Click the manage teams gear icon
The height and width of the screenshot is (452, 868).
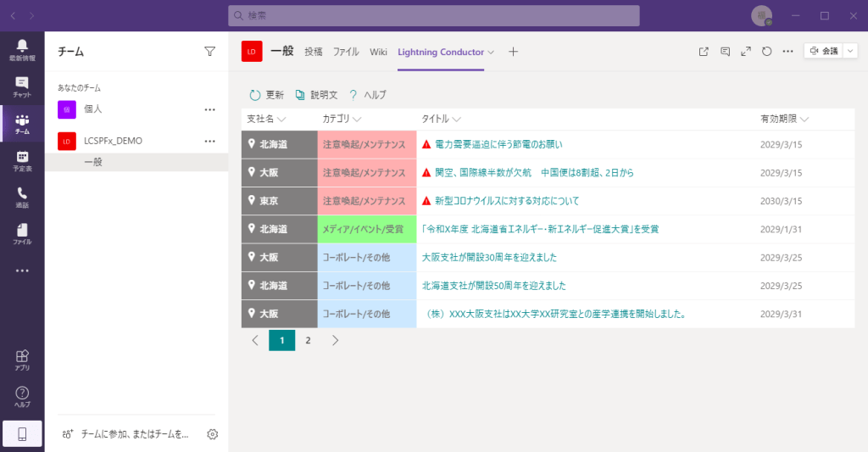[213, 434]
